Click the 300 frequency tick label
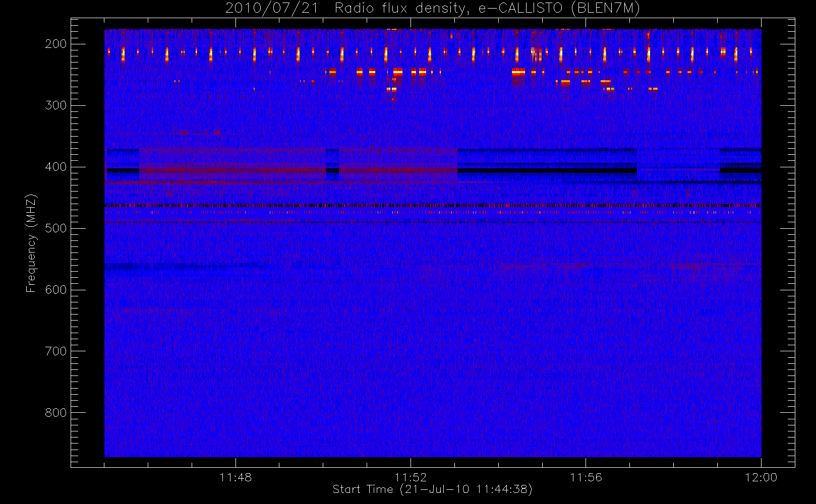This screenshot has height=504, width=816. pyautogui.click(x=56, y=105)
